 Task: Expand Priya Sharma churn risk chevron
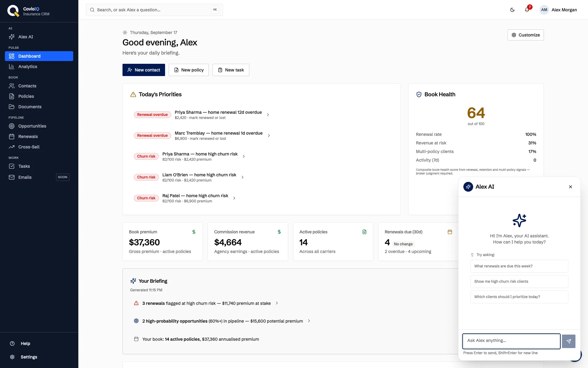click(x=244, y=156)
